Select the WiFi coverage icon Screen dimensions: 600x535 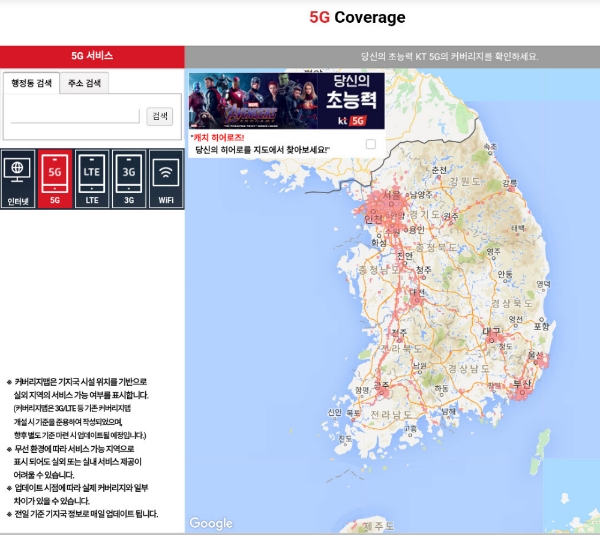click(x=165, y=179)
